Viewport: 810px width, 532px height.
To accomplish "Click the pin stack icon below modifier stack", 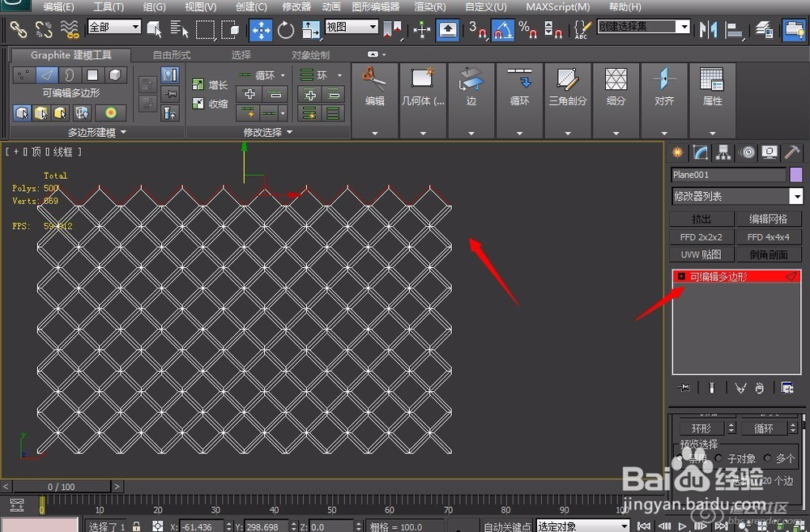I will 684,387.
